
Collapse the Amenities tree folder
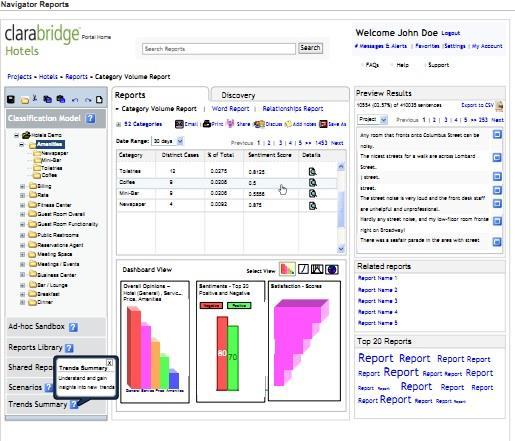(22, 145)
